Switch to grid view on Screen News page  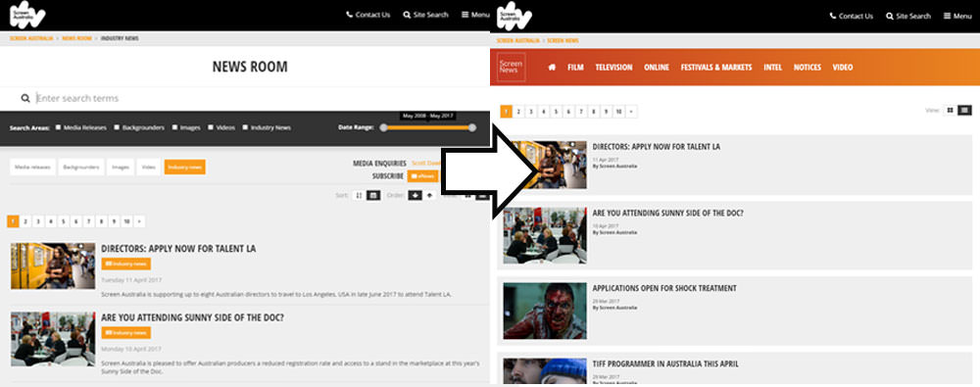pos(950,111)
